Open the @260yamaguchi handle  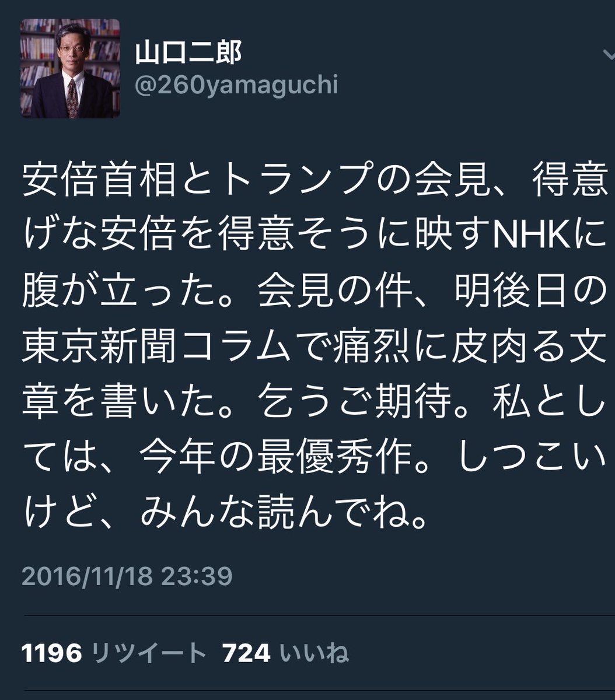point(236,86)
